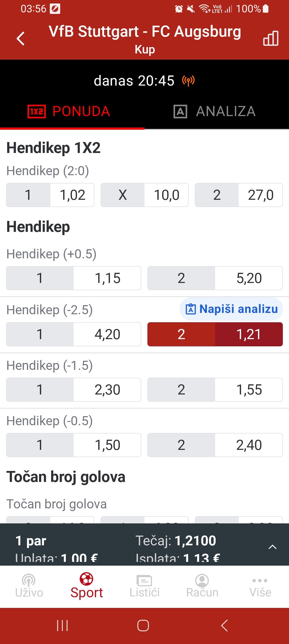The image size is (289, 644).
Task: Tap Android home button in navigation bar
Action: 143,626
